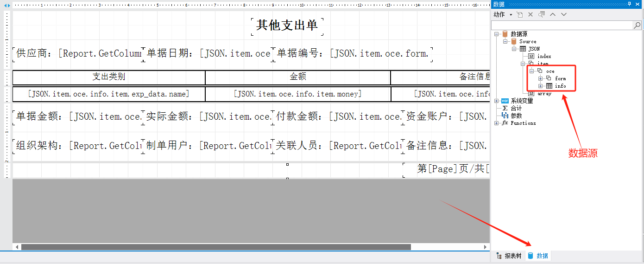644x264 pixels.
Task: Expand the 系统变量 node
Action: (497, 101)
